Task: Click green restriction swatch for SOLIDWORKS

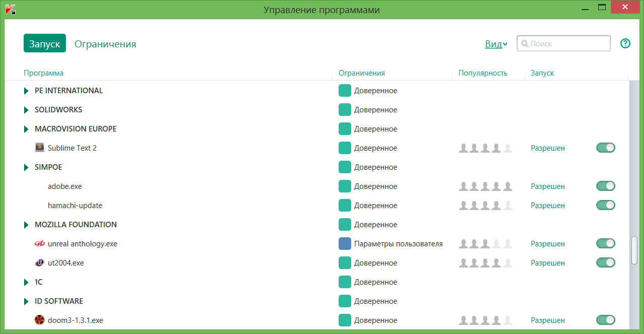Action: click(x=345, y=109)
